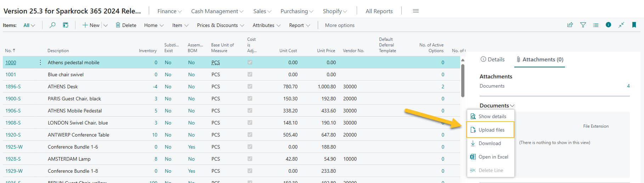
Task: Open the filter pane funnel icon
Action: [583, 25]
